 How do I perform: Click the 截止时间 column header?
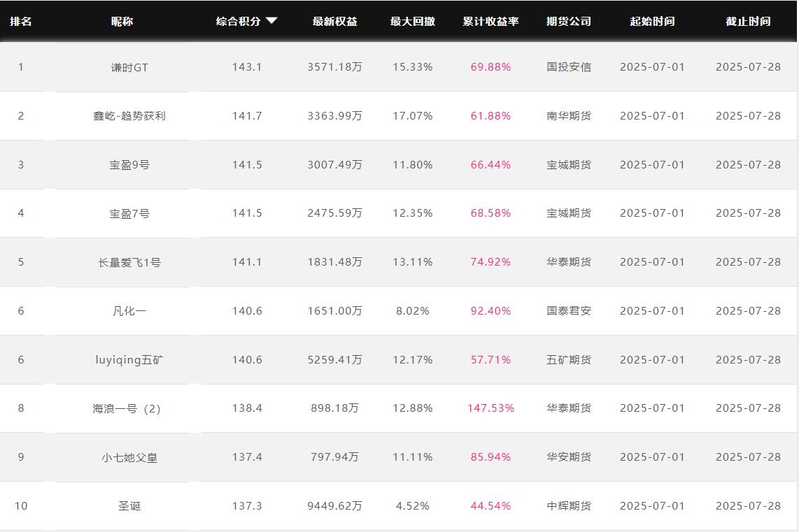[x=748, y=22]
